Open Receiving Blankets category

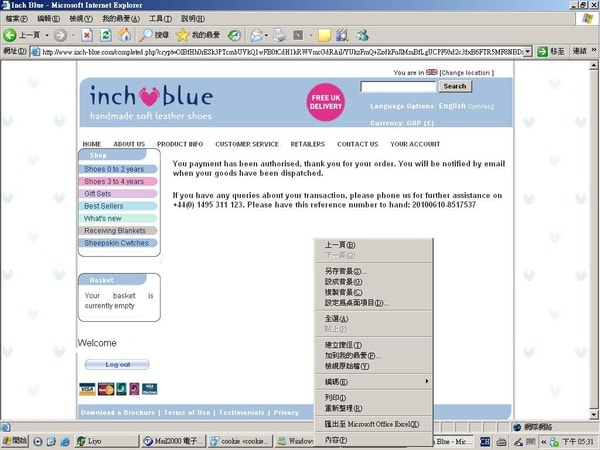pyautogui.click(x=118, y=230)
